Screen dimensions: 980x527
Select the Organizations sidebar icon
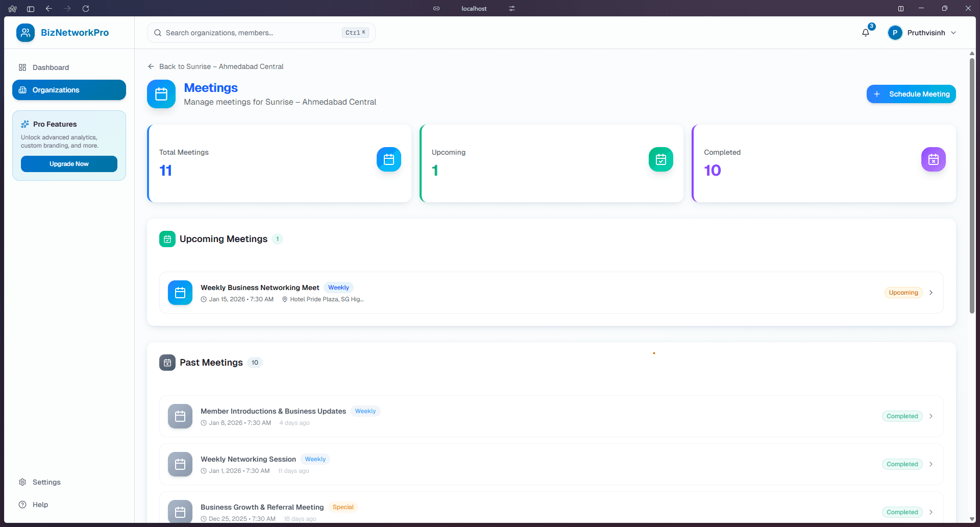tap(22, 90)
